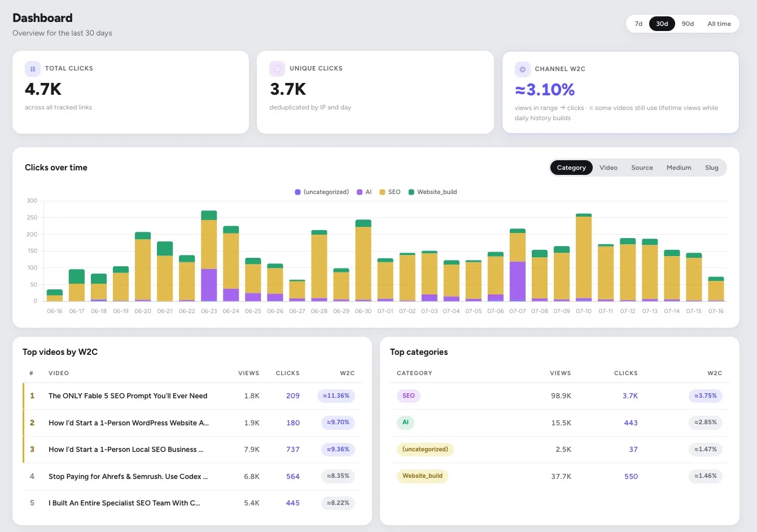Group chart by Video
Image resolution: width=757 pixels, height=532 pixels.
609,168
